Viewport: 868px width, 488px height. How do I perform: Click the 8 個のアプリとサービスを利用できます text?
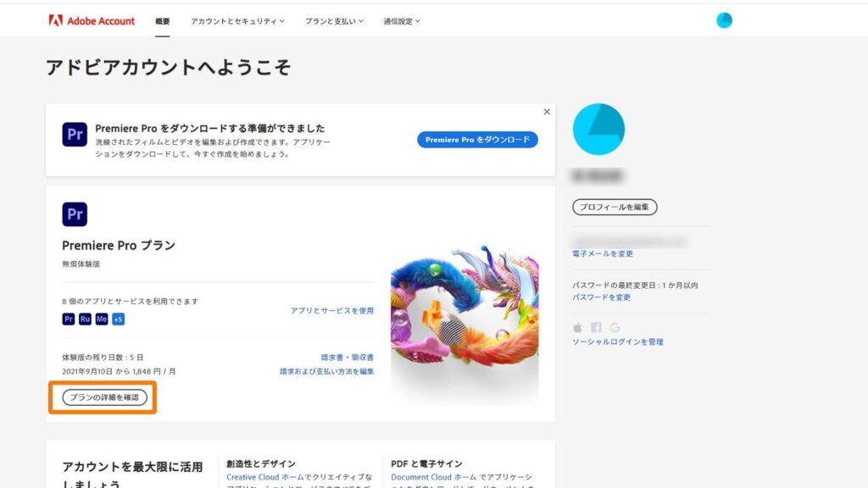point(130,302)
